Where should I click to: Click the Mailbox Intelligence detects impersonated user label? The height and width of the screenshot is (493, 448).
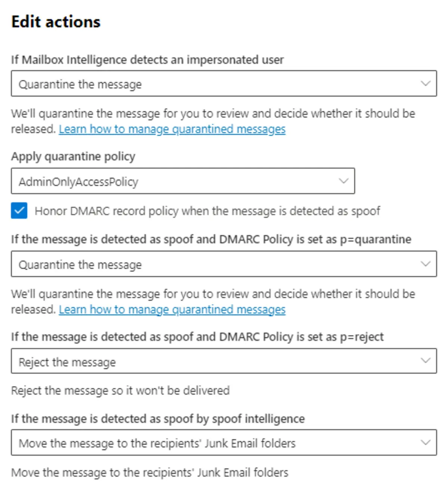(x=147, y=60)
